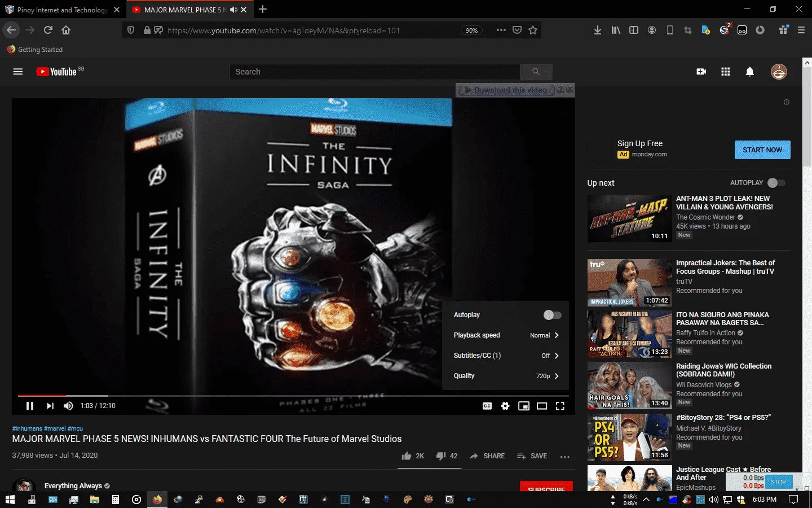The width and height of the screenshot is (812, 508).
Task: Mute audio icon on the Marvel tab
Action: 233,10
